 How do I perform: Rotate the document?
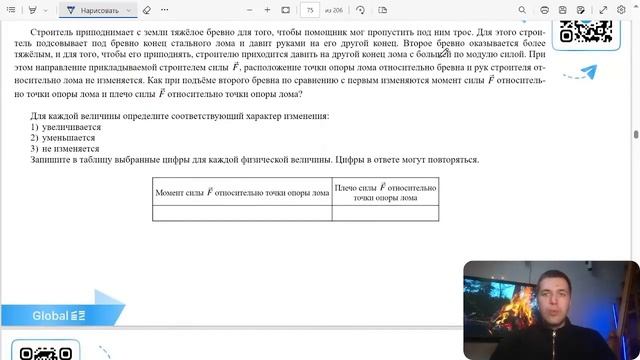point(360,10)
